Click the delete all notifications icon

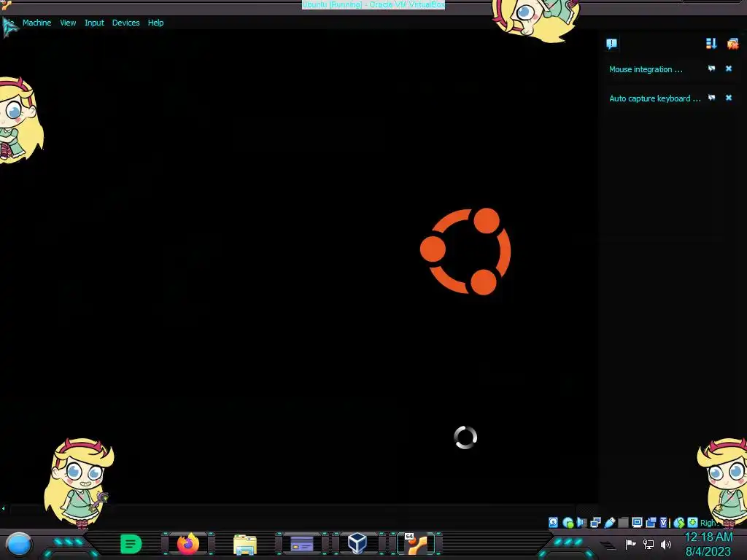click(x=732, y=44)
